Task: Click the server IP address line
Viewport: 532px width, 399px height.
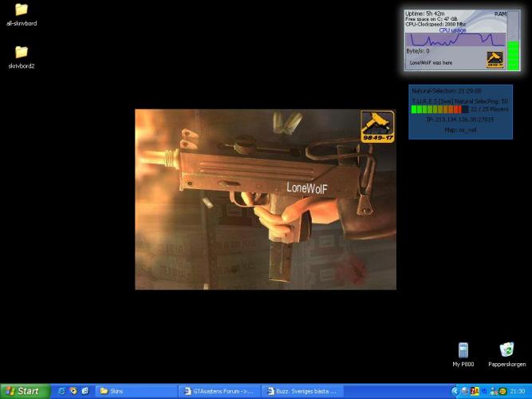Action: pos(460,120)
